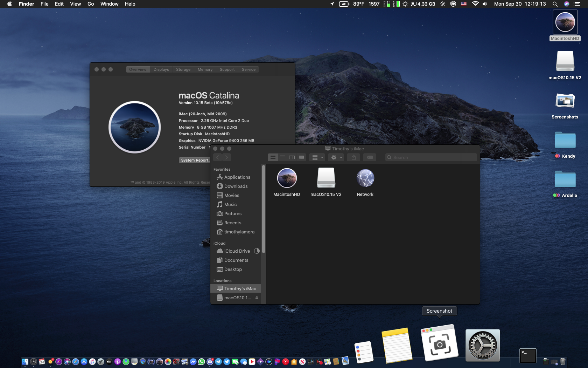Click the iCloud Drive sync progress indicator

[x=257, y=251]
